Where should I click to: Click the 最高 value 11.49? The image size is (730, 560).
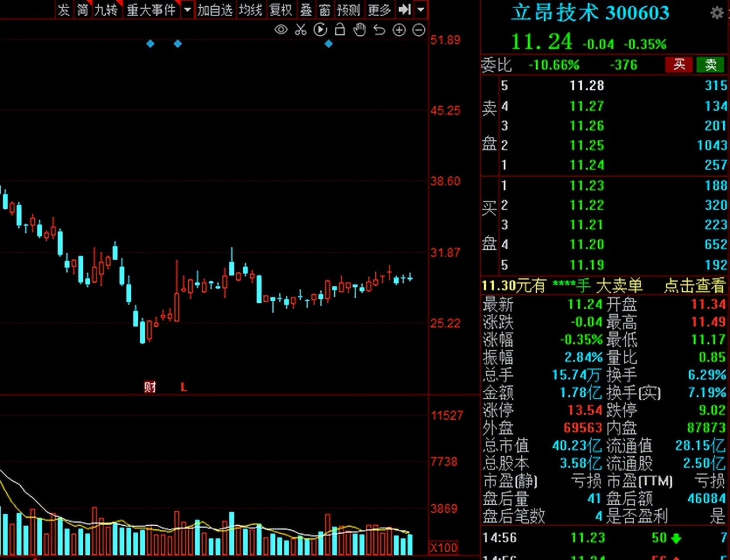coord(708,322)
